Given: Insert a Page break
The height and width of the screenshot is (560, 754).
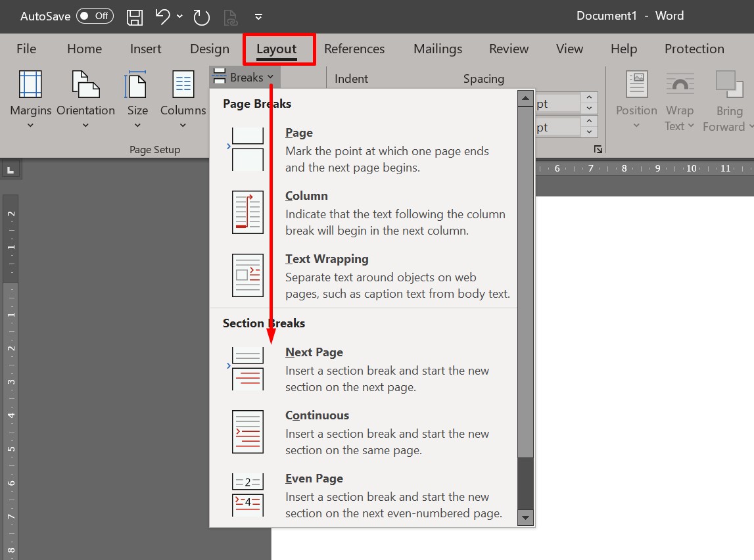Looking at the screenshot, I should pyautogui.click(x=364, y=149).
